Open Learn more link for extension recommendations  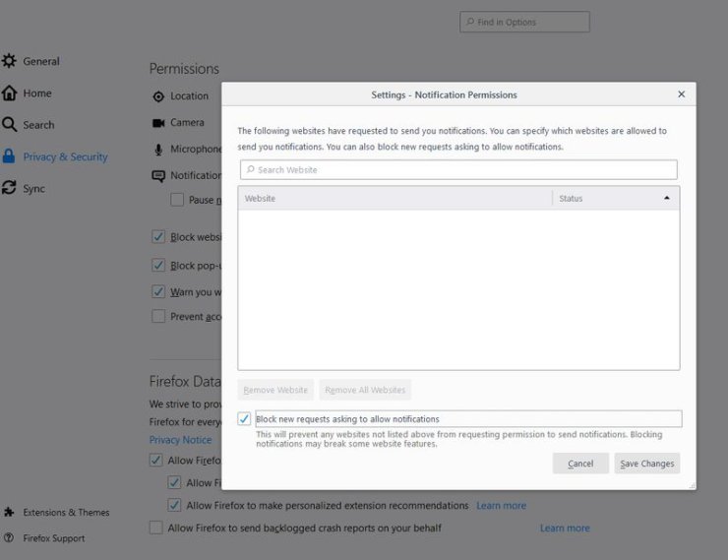tap(501, 505)
